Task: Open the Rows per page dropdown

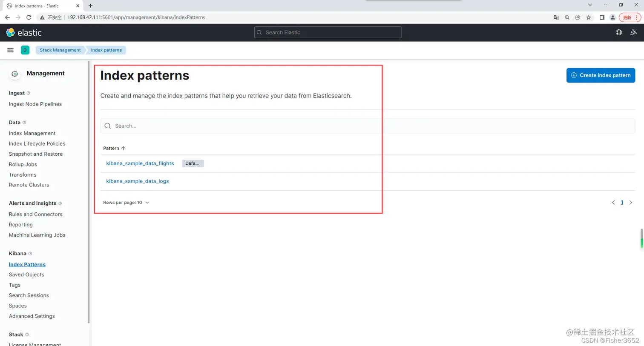Action: click(126, 203)
